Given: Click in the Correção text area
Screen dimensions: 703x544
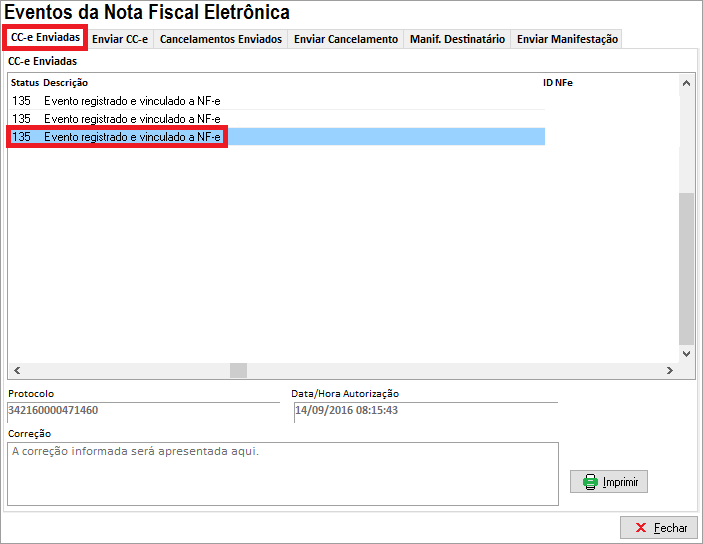Looking at the screenshot, I should point(282,467).
